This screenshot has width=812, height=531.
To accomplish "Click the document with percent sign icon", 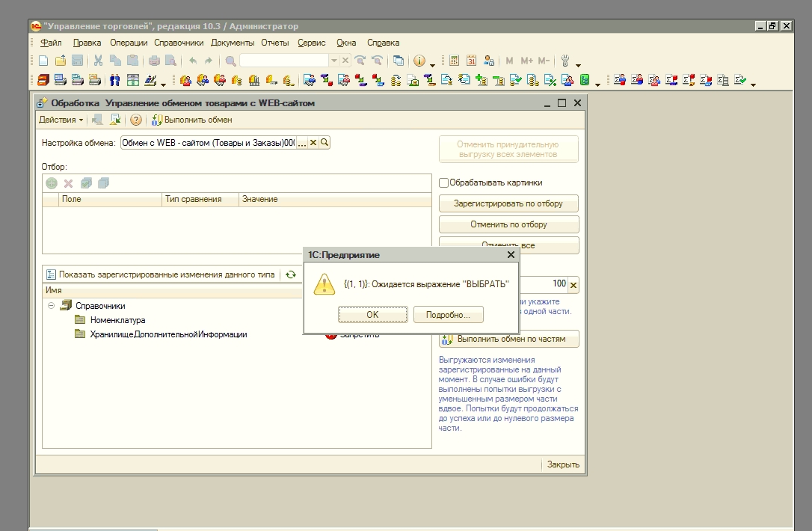I will point(550,80).
